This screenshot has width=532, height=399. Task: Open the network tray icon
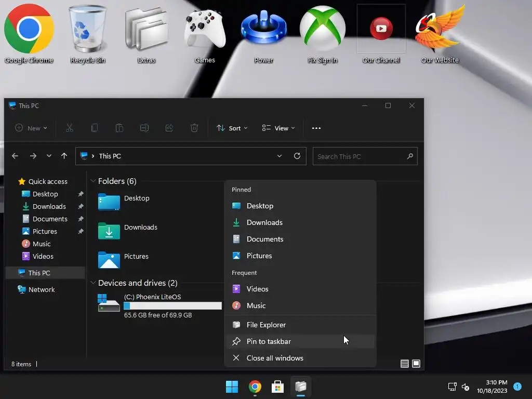tap(453, 387)
